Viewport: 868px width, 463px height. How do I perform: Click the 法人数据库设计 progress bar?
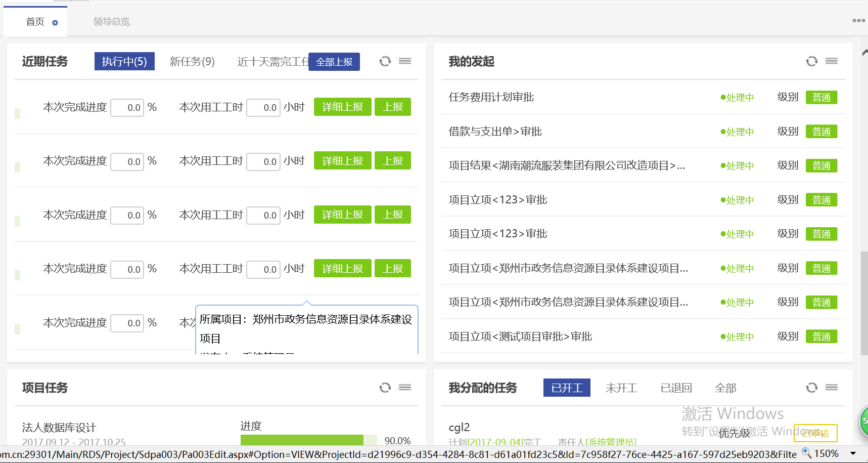308,440
